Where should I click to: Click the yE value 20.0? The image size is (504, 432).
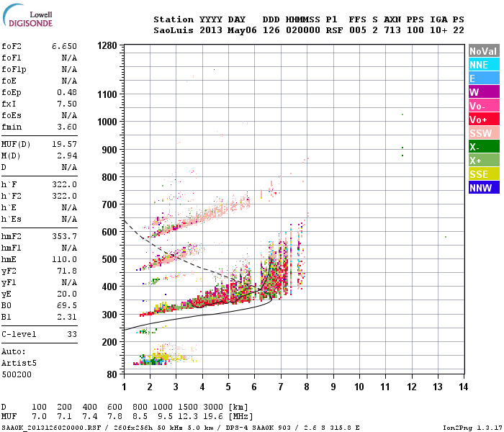67,294
